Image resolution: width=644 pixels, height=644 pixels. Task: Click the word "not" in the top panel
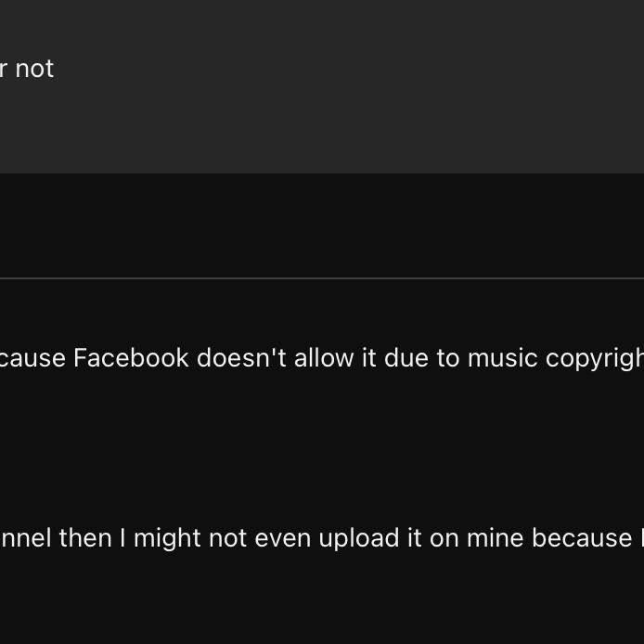[x=34, y=69]
